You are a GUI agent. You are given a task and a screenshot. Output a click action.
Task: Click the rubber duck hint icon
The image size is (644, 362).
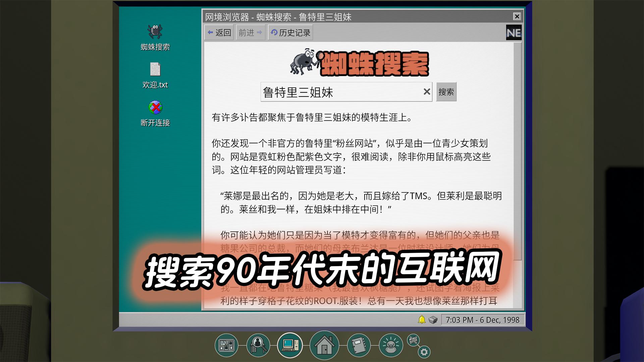[x=390, y=345]
